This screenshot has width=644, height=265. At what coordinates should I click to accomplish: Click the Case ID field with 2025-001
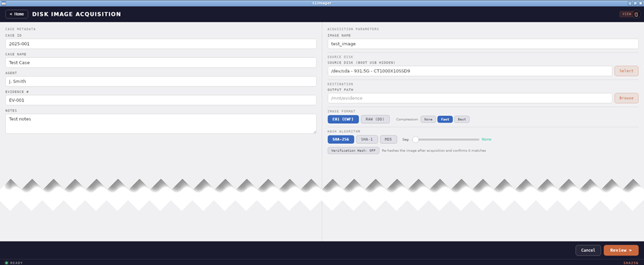click(160, 44)
